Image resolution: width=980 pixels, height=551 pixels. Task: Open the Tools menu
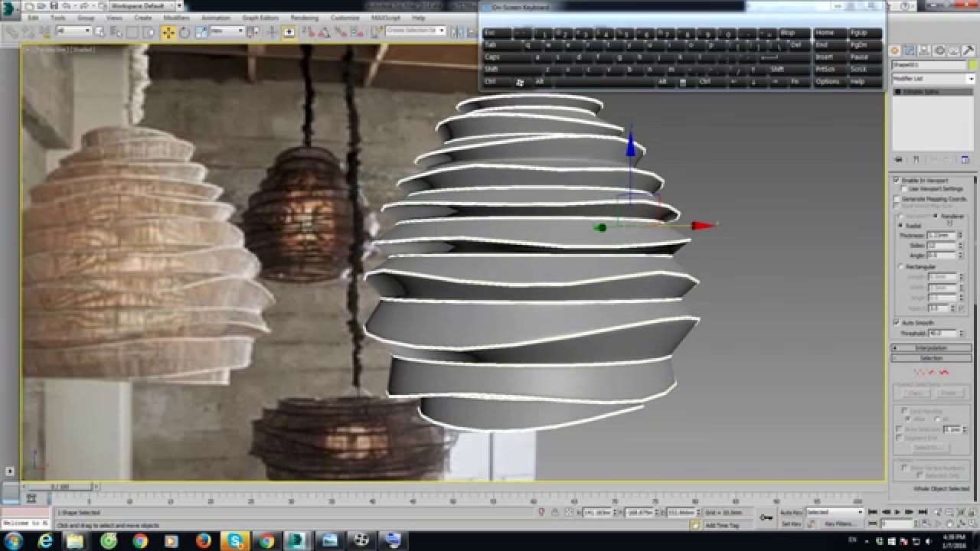click(58, 18)
